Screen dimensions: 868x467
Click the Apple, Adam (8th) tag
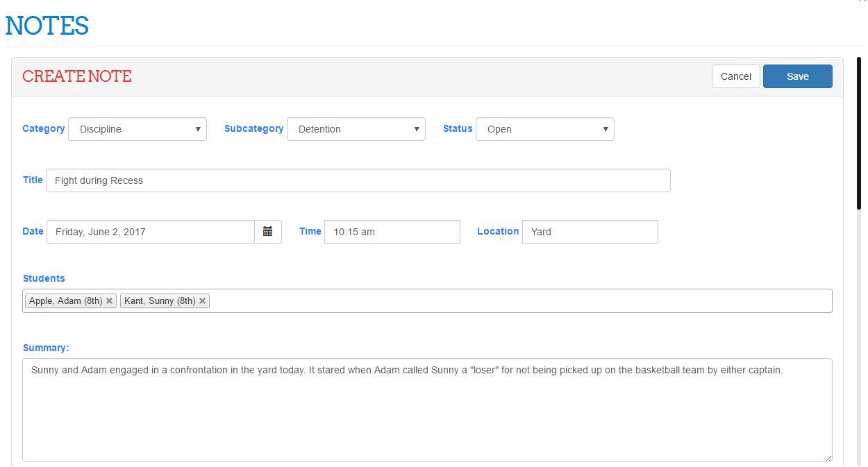[65, 301]
